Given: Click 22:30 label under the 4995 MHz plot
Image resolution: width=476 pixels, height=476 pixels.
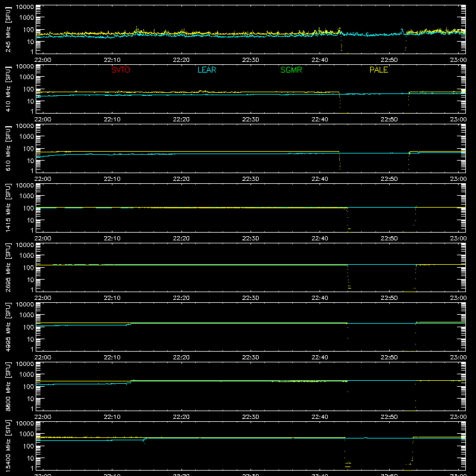Looking at the screenshot, I should coord(250,358).
